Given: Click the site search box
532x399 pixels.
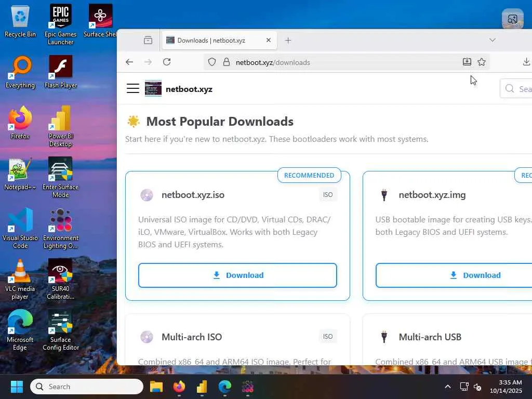Looking at the screenshot, I should pos(516,88).
